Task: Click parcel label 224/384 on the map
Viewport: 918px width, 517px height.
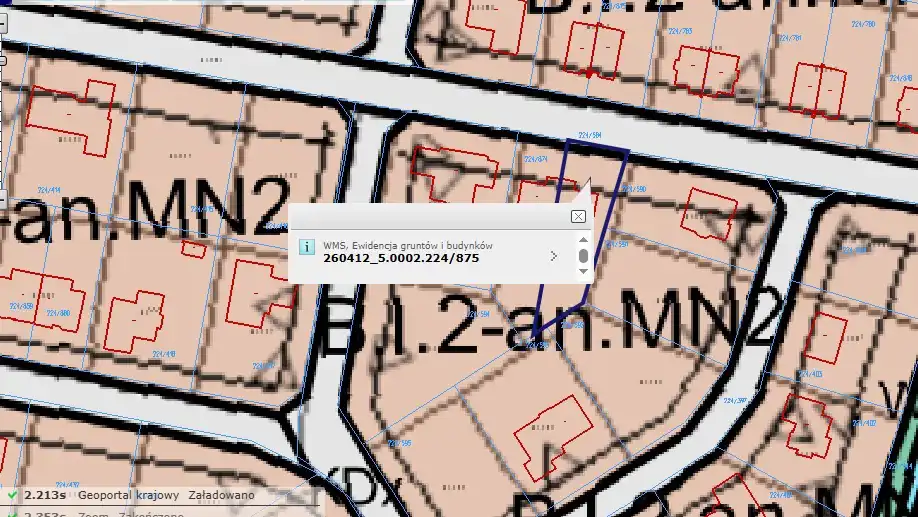Action: pos(590,136)
